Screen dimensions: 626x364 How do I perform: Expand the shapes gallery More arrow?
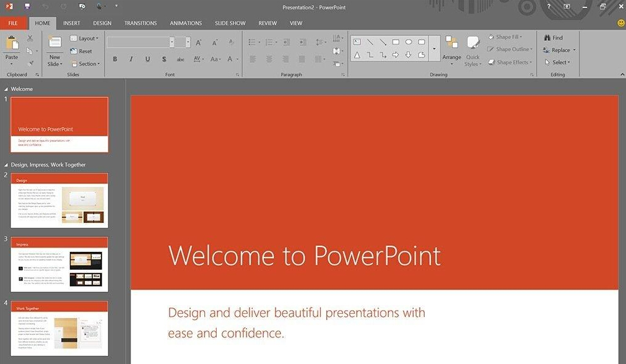435,48
